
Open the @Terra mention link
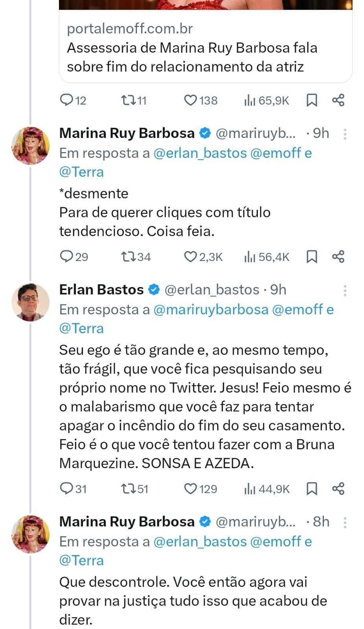(81, 172)
